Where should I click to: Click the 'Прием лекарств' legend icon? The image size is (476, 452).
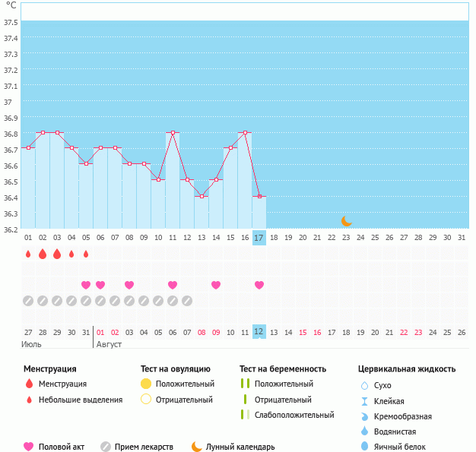click(x=106, y=447)
